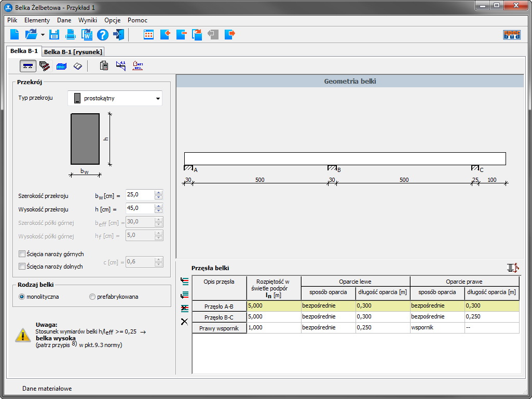
Task: Open the calculator icon in the beam toolbar
Action: click(104, 66)
